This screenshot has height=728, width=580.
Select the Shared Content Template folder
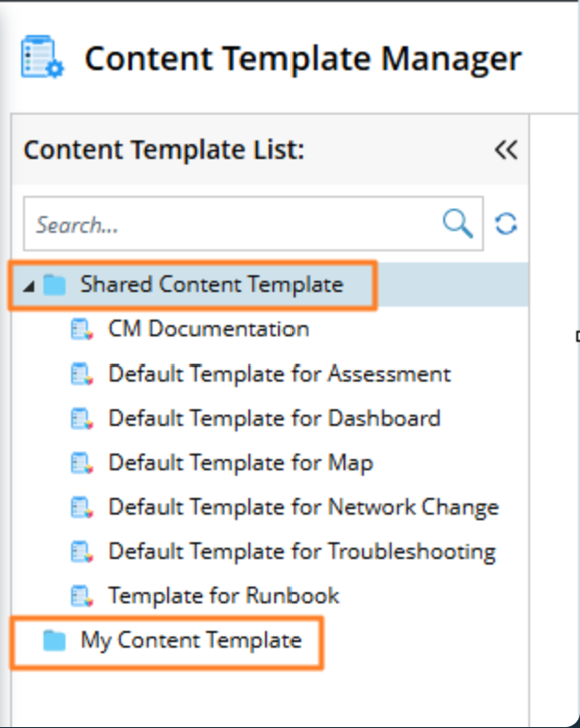click(211, 285)
